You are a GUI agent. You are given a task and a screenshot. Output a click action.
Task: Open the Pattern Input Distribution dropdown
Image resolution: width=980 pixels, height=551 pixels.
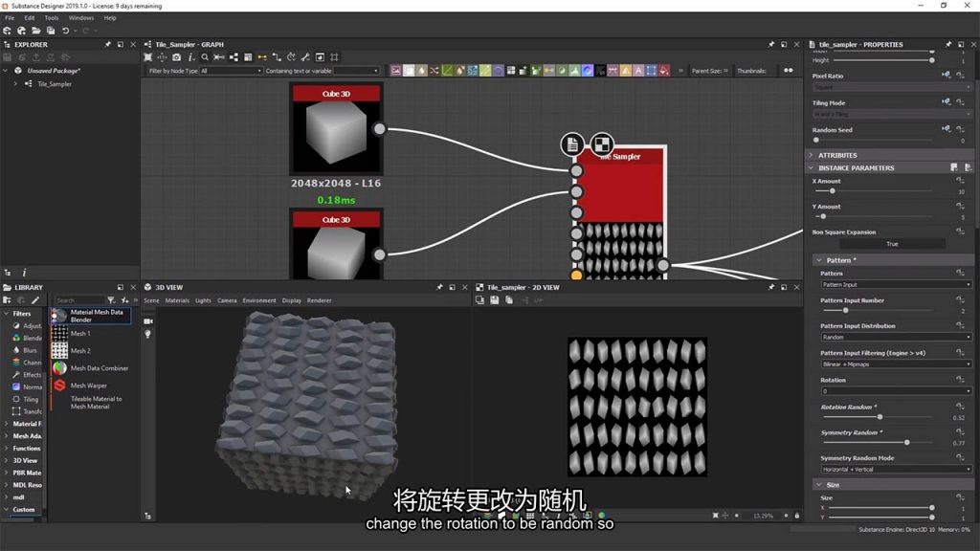(896, 337)
